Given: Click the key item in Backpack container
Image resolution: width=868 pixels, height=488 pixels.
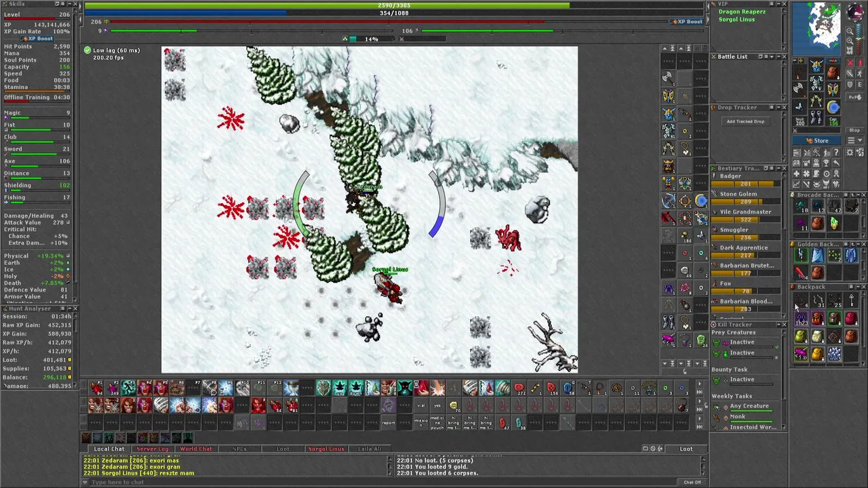Looking at the screenshot, I should [852, 300].
